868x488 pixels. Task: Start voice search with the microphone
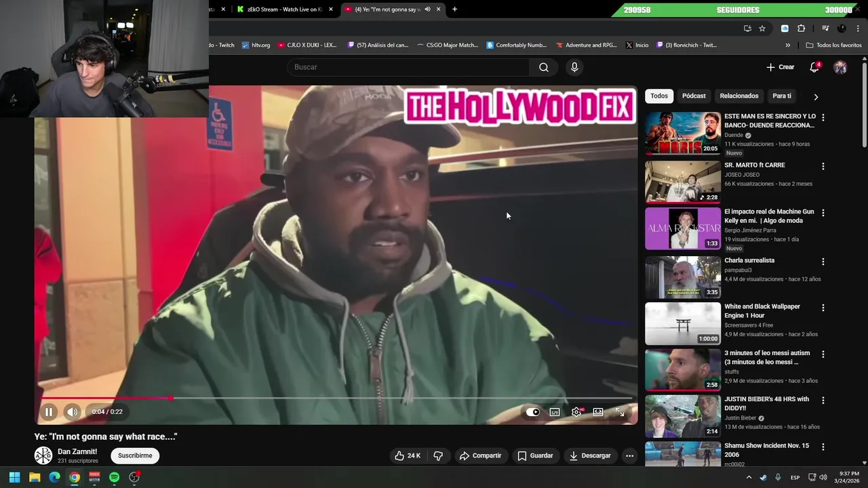coord(574,67)
